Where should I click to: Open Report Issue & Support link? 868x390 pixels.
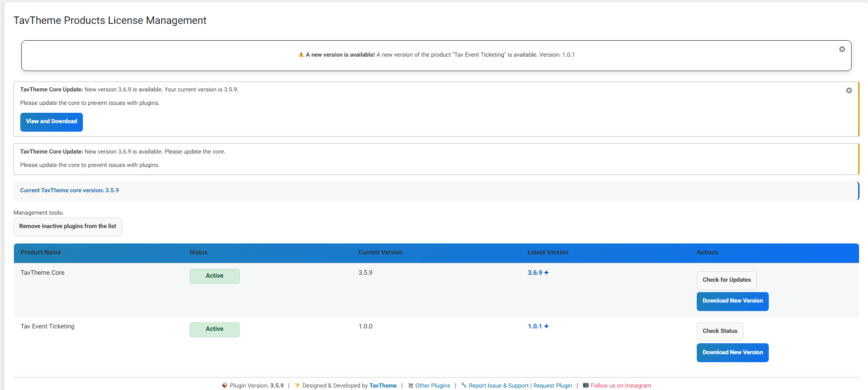499,386
